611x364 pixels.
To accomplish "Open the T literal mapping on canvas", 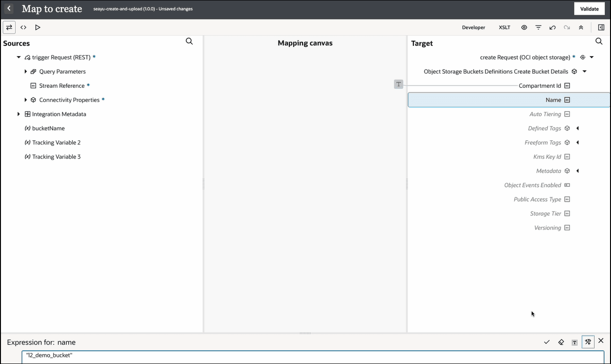I will [399, 85].
